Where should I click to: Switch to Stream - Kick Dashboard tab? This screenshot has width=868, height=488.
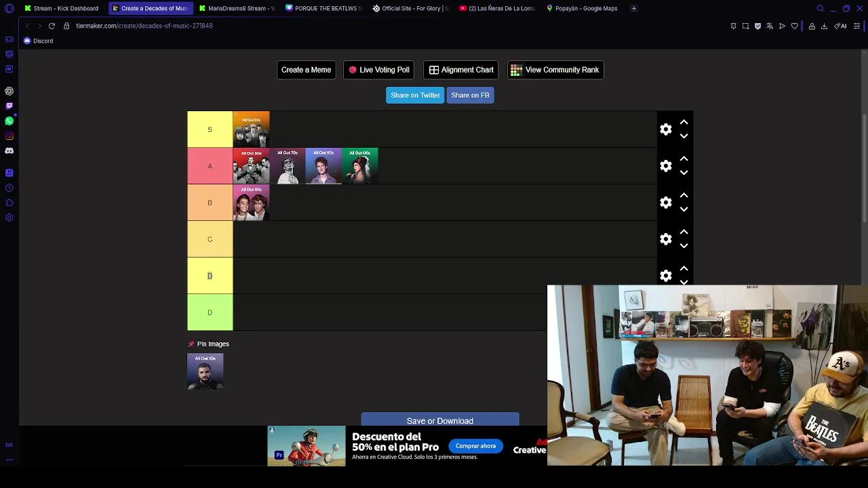point(61,8)
